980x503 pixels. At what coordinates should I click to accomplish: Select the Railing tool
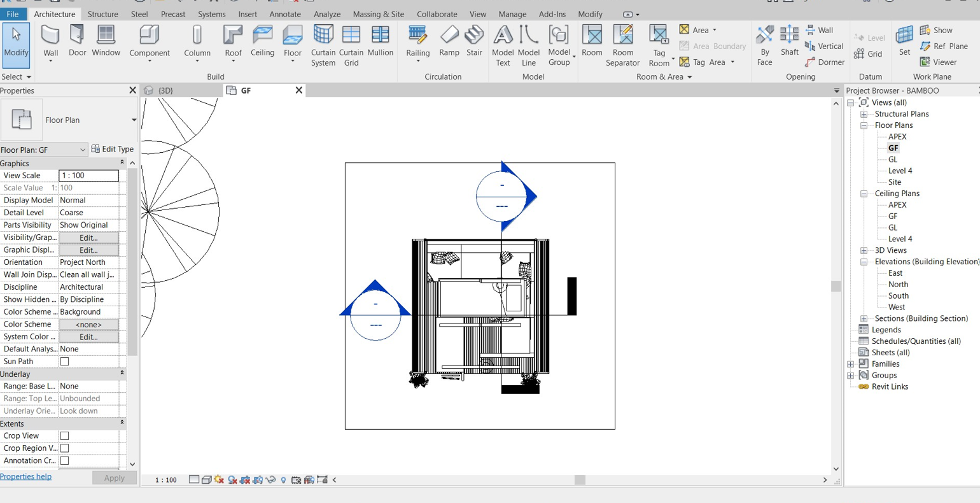417,43
